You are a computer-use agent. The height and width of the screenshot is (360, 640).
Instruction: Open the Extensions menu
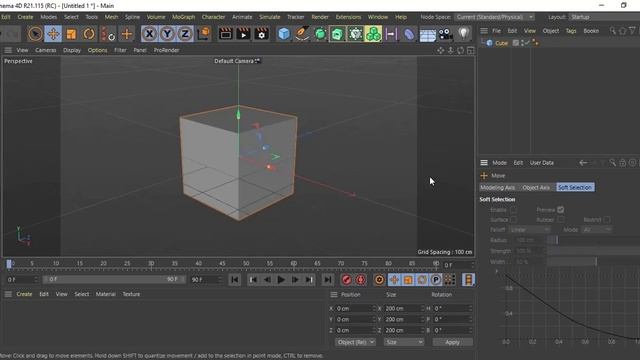pyautogui.click(x=348, y=17)
